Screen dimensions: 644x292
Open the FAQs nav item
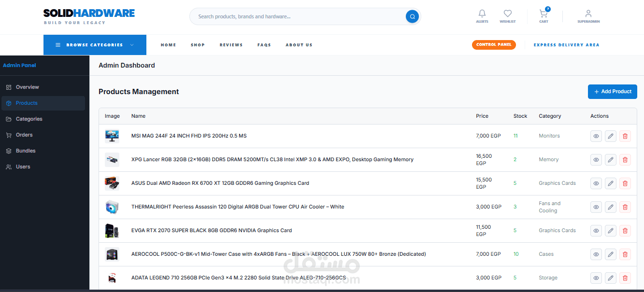pos(264,45)
